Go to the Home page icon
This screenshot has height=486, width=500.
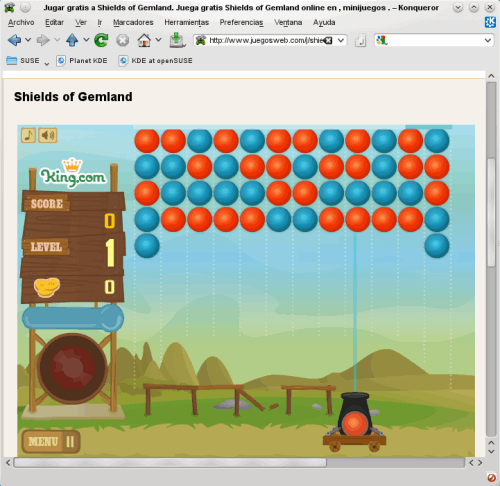coord(144,40)
